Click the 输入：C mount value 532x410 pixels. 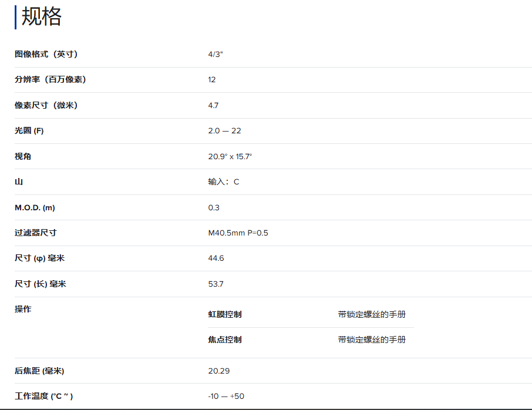(223, 182)
